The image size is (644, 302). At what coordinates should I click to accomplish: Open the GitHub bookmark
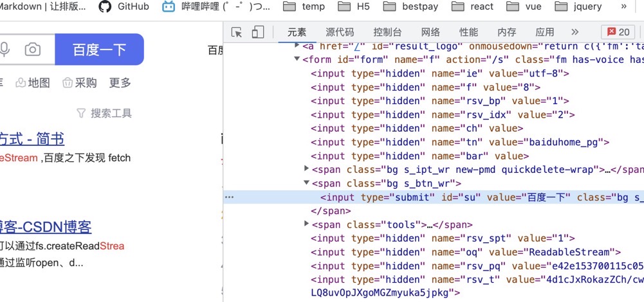[124, 6]
